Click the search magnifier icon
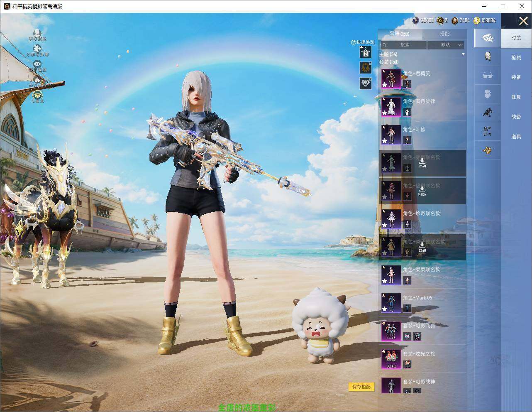Image resolution: width=532 pixels, height=412 pixels. (x=385, y=45)
